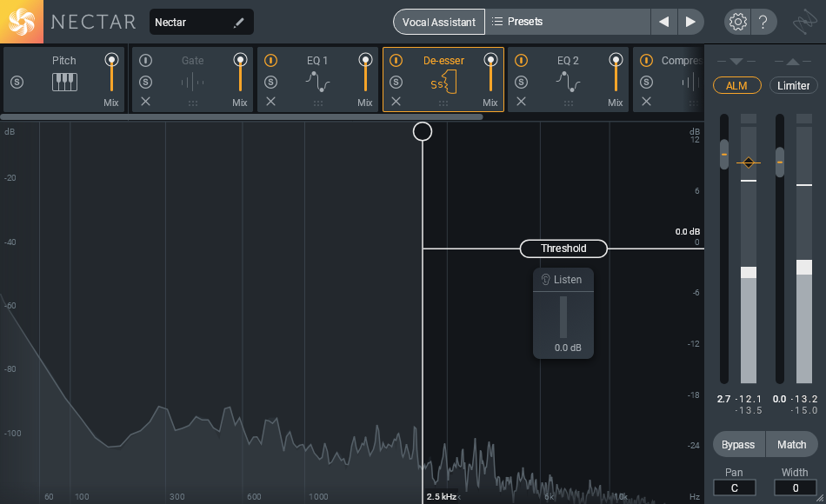
Task: Toggle the ALM button
Action: 737,85
